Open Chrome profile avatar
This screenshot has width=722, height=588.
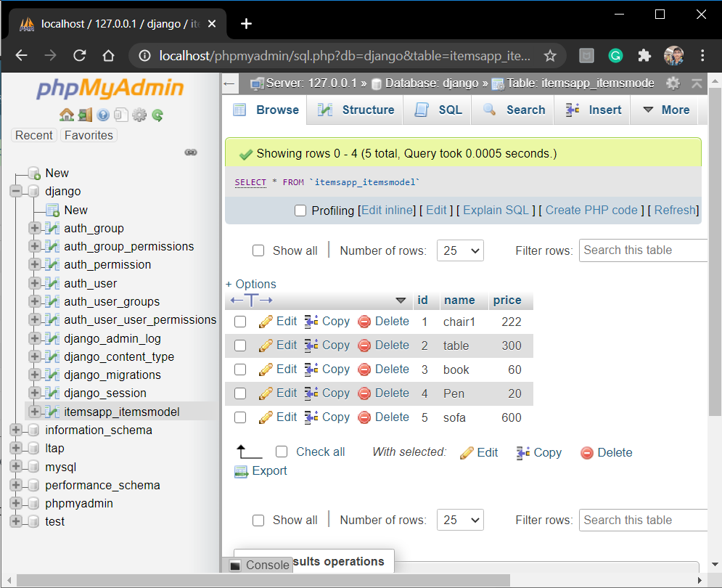[x=673, y=56]
